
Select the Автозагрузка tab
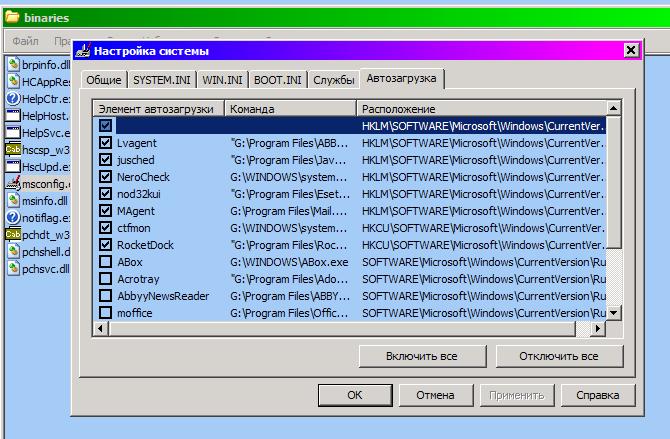402,79
